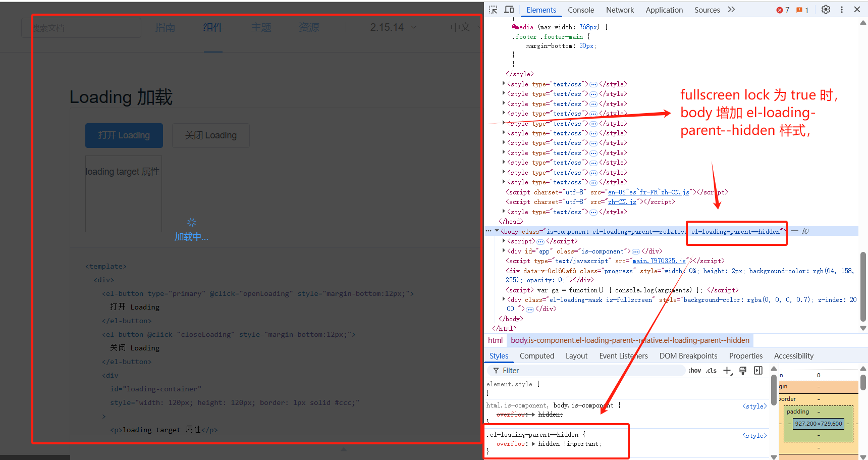The image size is (868, 460).
Task: Open the DevTools three-dot menu
Action: 841,10
